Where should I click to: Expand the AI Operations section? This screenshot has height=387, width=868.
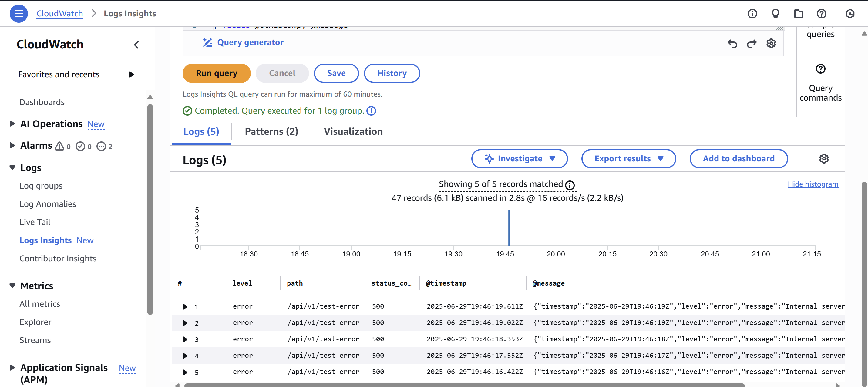(x=12, y=124)
